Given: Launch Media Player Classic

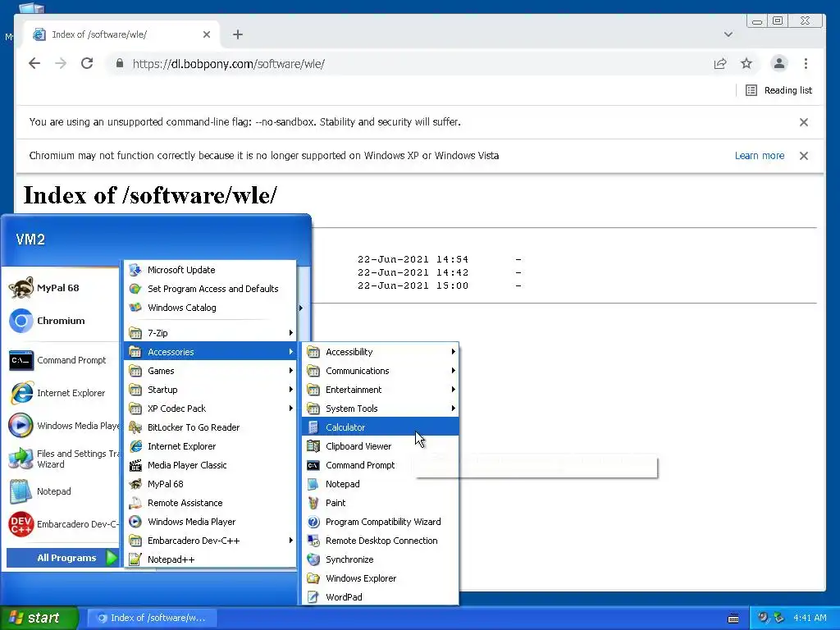Looking at the screenshot, I should coord(210,465).
